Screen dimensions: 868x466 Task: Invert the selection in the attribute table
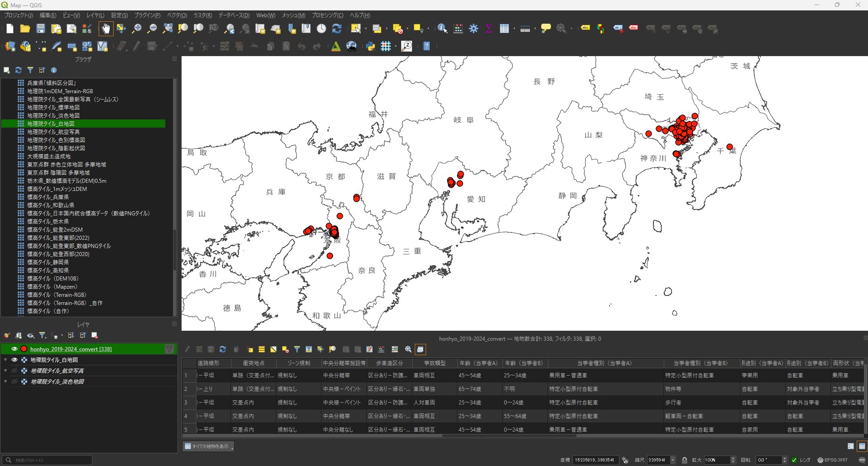coord(273,349)
